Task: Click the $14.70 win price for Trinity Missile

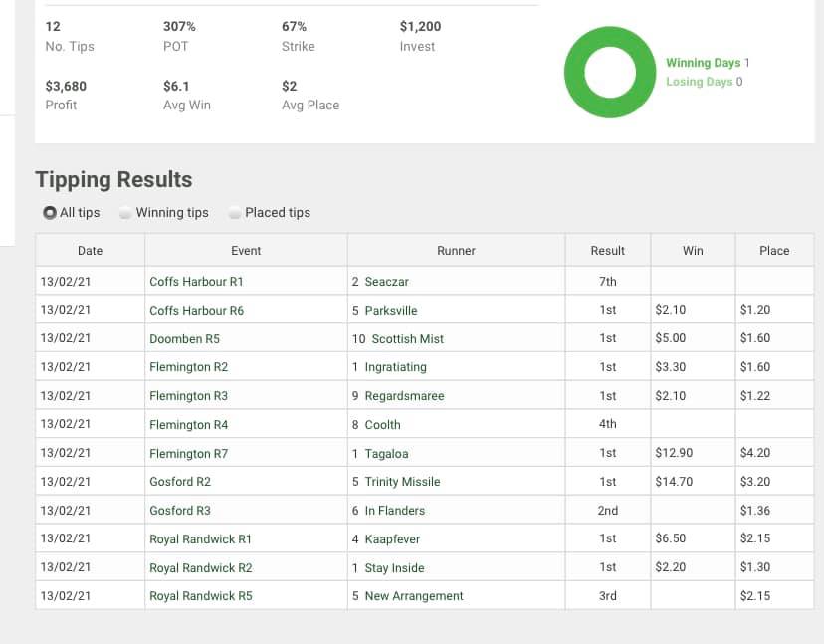Action: (674, 482)
